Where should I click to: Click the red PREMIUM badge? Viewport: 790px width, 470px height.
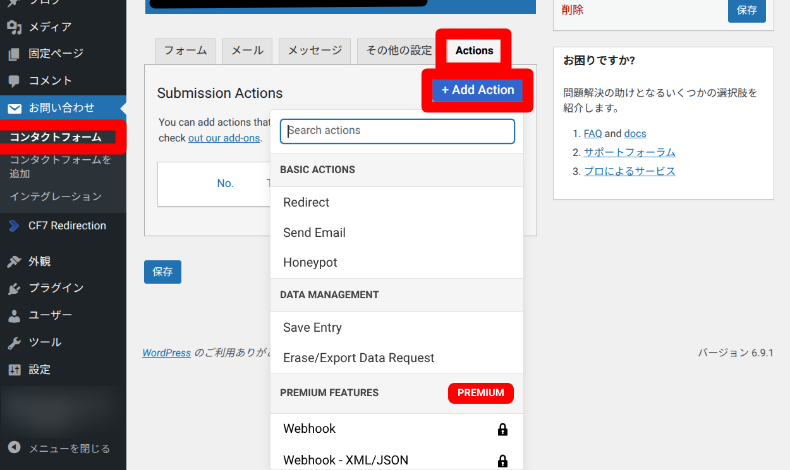click(x=481, y=393)
